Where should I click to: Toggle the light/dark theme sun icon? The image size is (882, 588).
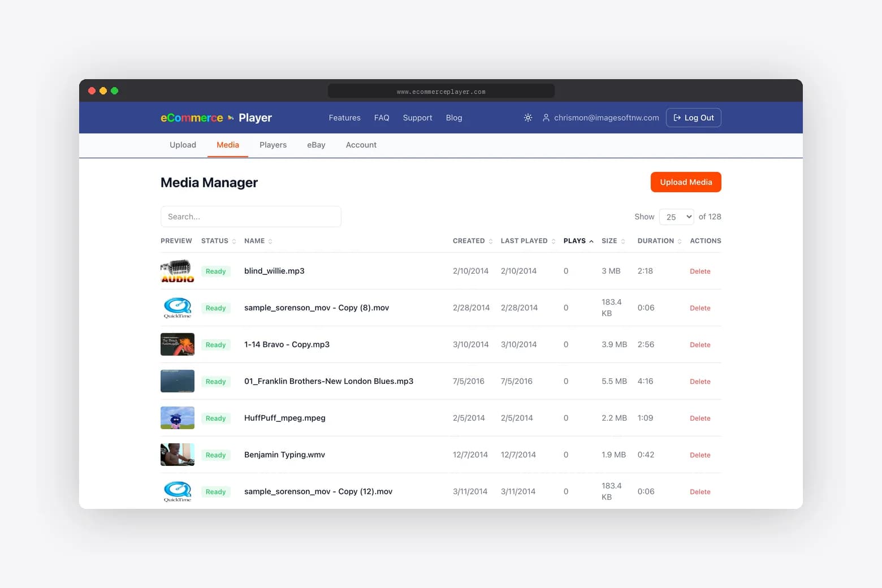click(x=528, y=118)
